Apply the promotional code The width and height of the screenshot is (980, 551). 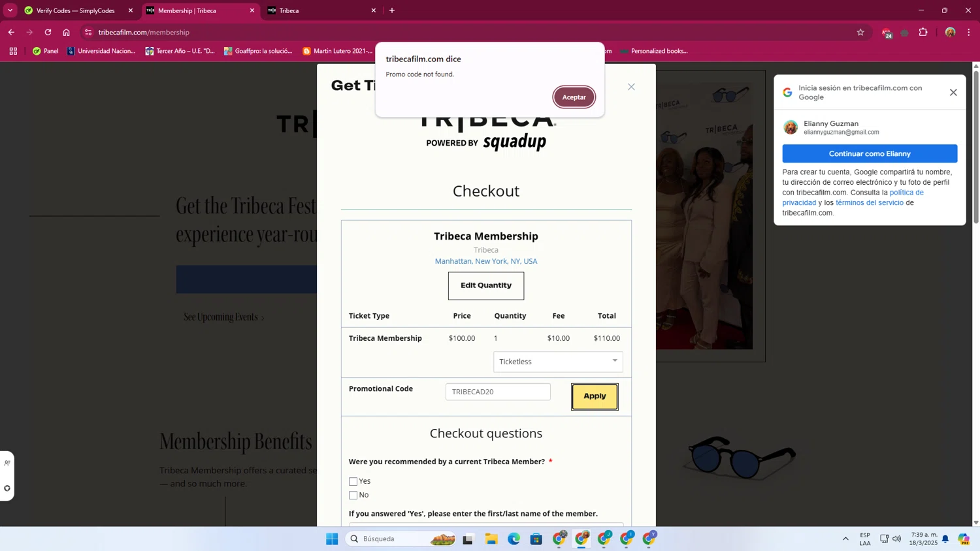(595, 396)
